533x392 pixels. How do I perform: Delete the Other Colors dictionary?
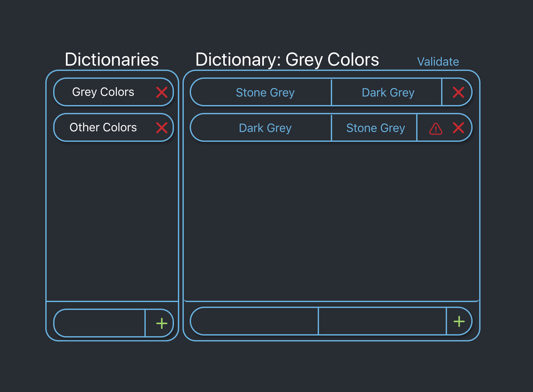coord(162,128)
